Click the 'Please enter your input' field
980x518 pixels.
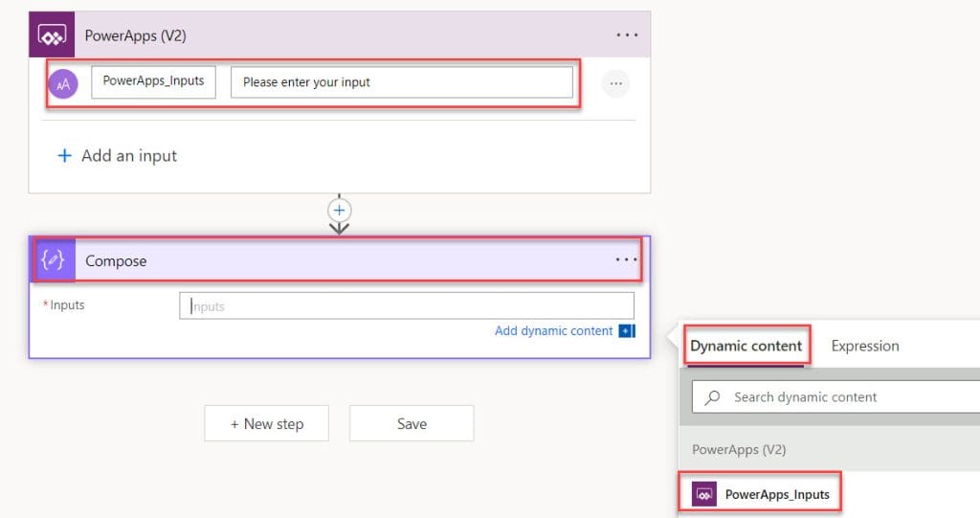(x=402, y=82)
